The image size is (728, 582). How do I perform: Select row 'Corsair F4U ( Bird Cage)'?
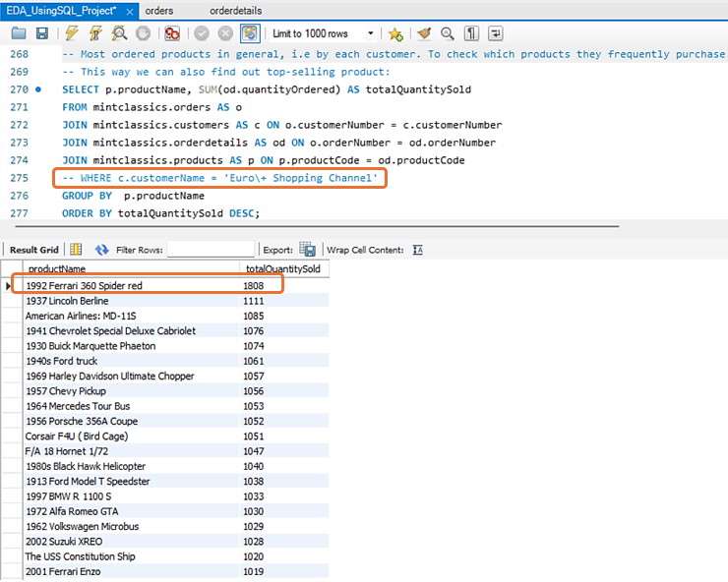[x=176, y=436]
